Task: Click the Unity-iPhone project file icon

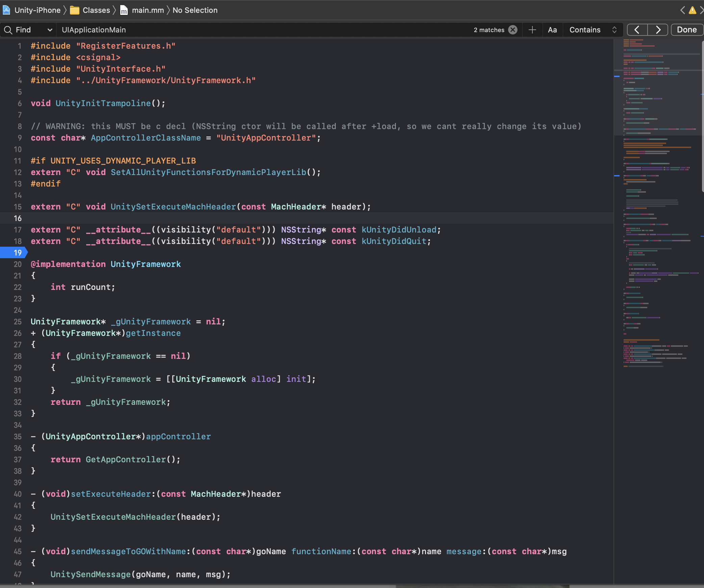Action: point(6,10)
